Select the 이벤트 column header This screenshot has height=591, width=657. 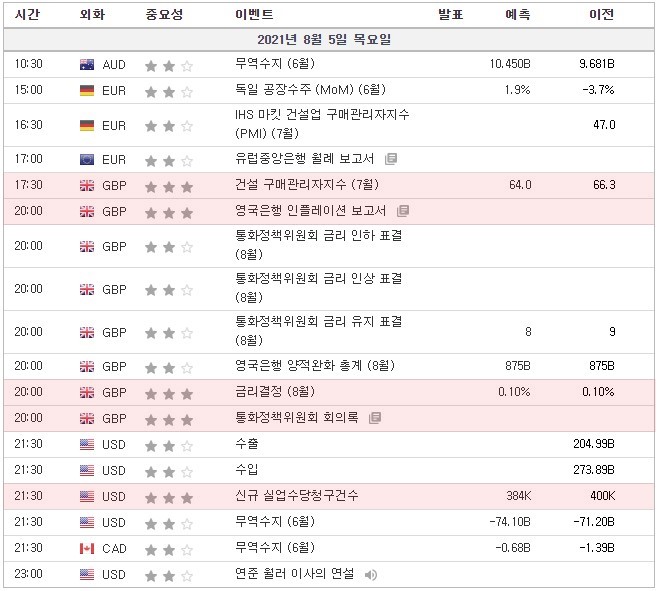pos(251,15)
